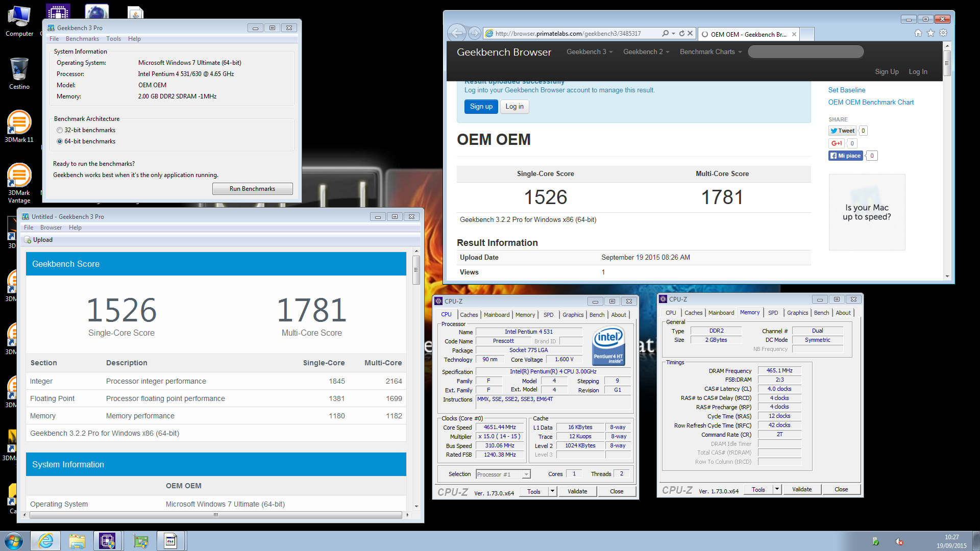Open Tools menu in Geekbench 3 Pro
The width and height of the screenshot is (980, 551).
coord(113,39)
